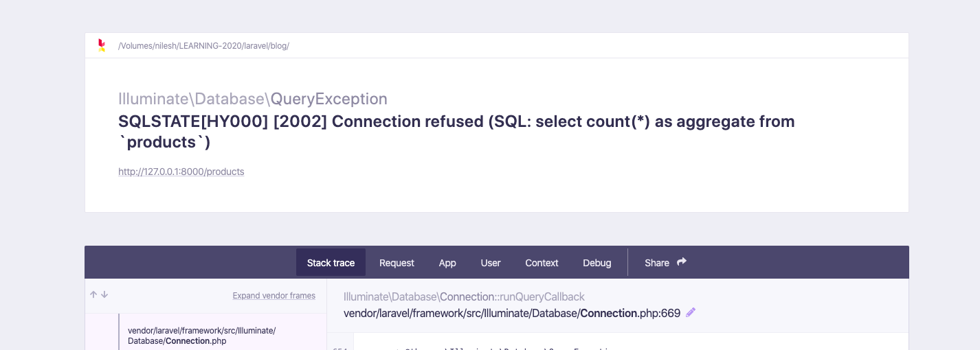Switch to the Stack trace tab
980x350 pixels.
331,263
